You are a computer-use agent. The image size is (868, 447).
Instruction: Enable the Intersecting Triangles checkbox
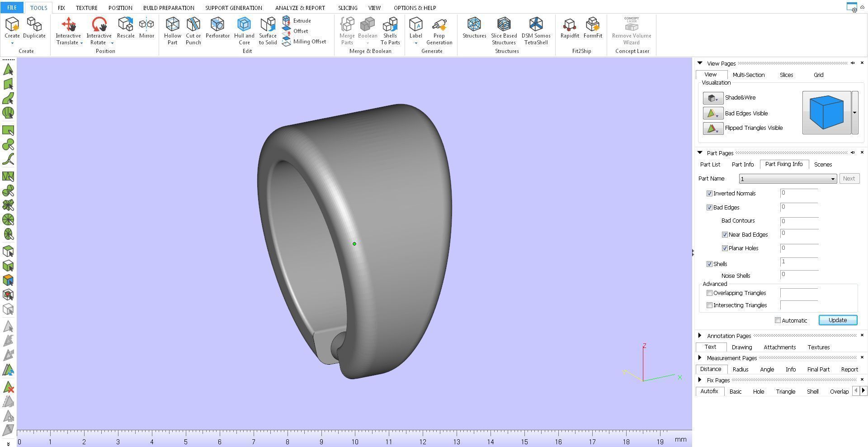(709, 305)
